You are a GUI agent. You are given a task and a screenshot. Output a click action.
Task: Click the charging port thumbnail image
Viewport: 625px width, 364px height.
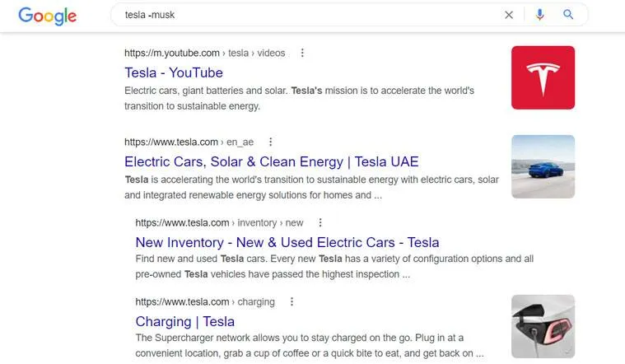[543, 326]
